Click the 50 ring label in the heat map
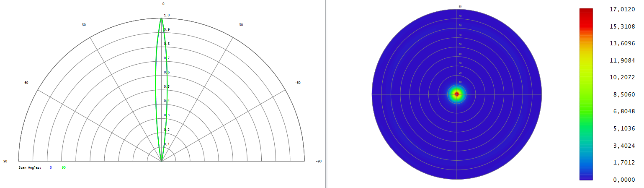 [460, 44]
